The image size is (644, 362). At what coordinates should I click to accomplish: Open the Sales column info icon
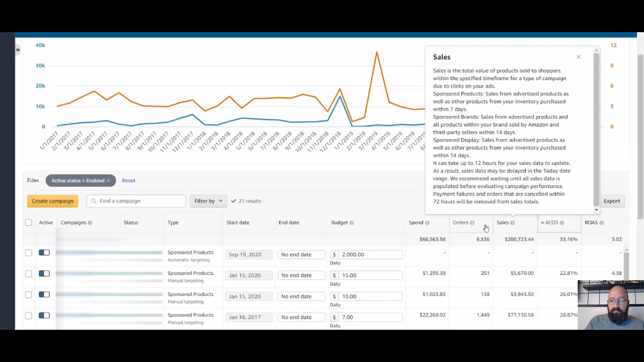[513, 223]
